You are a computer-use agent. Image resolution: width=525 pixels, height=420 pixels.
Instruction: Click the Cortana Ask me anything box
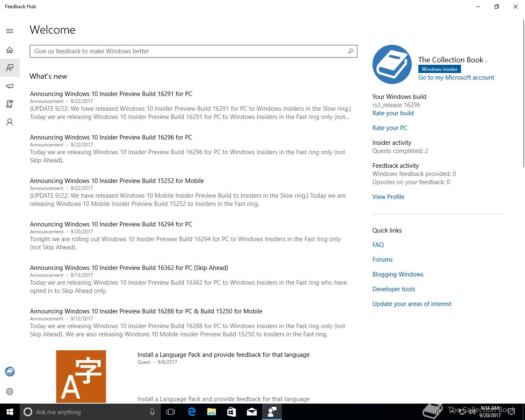tap(89, 412)
